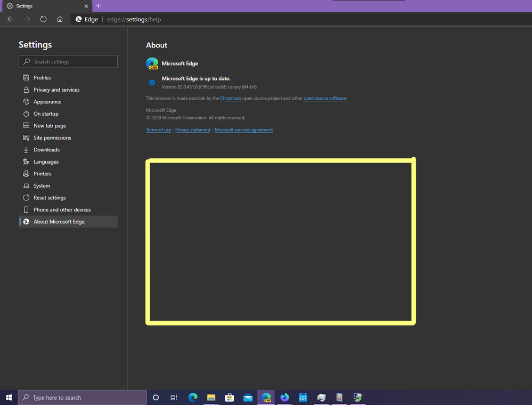Click the blue up-to-date checkmark icon
Viewport: 532px width, 405px height.
point(152,83)
